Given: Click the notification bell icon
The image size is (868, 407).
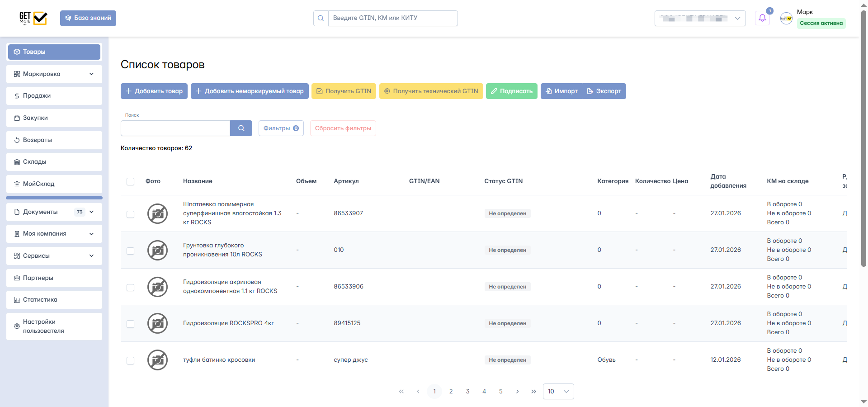Looking at the screenshot, I should (x=762, y=19).
